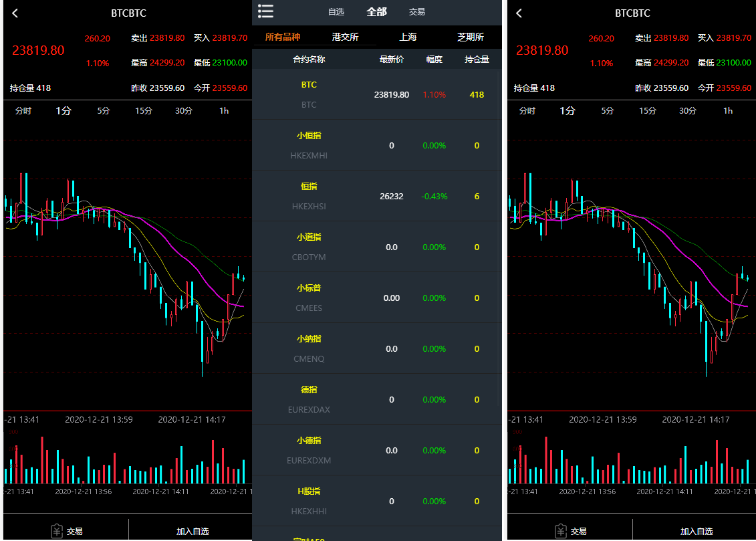Screen dimensions: 756x541
Task: Choose 分时 interval on left chart
Action: pyautogui.click(x=23, y=111)
